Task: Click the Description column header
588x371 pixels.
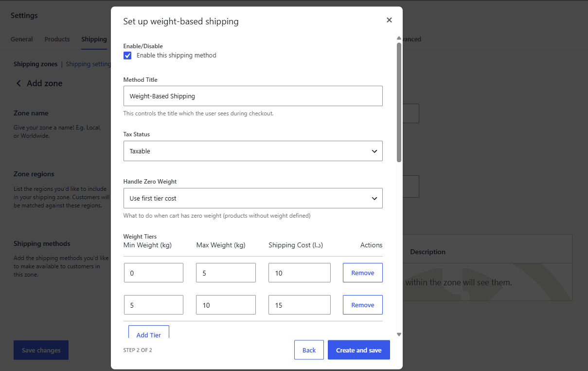Action: (x=428, y=252)
